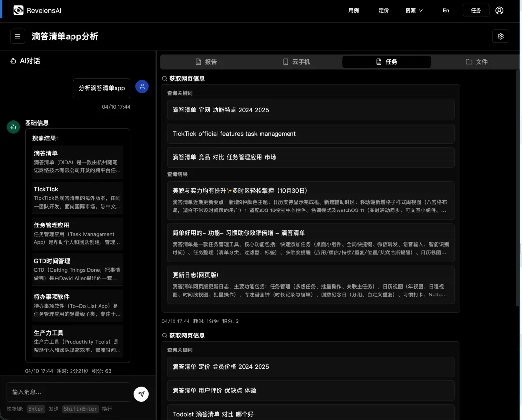This screenshot has height=420, width=522.
Task: Click the RevelensAI logo icon
Action: pyautogui.click(x=18, y=10)
